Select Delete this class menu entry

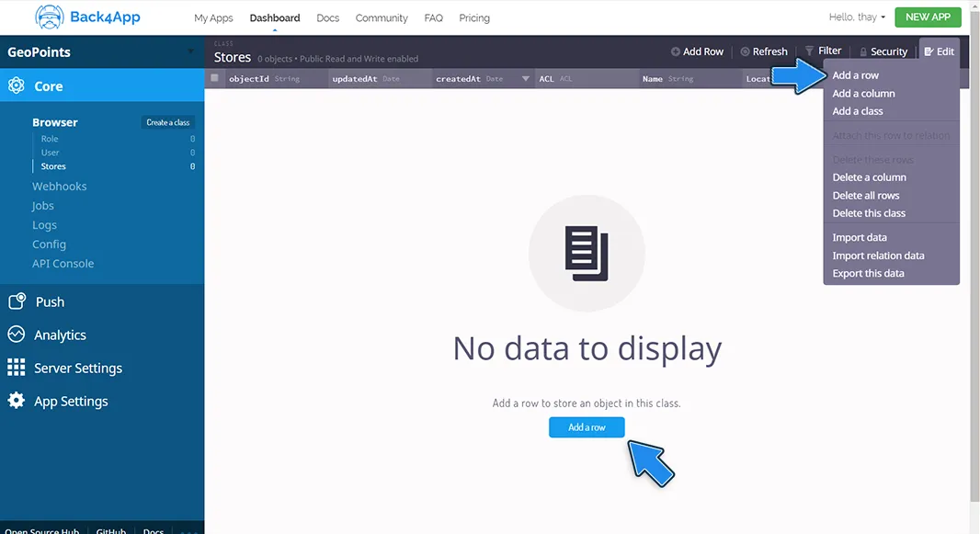(x=869, y=213)
